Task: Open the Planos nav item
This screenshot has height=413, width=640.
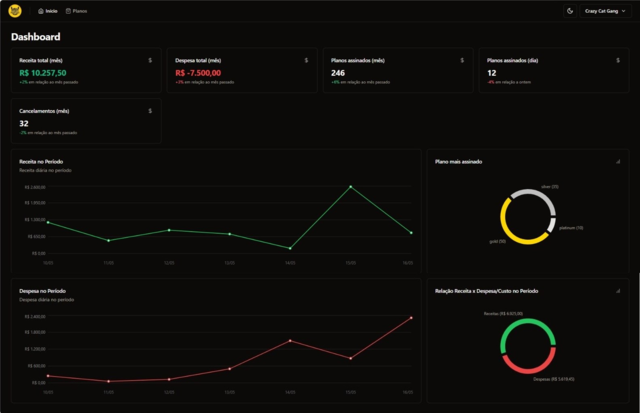Action: coord(76,11)
